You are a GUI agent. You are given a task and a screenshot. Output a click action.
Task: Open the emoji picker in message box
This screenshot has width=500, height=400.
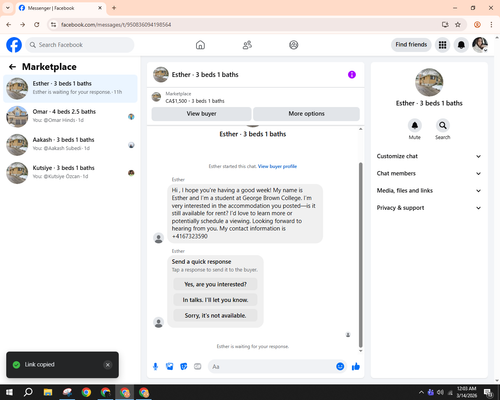tap(340, 367)
